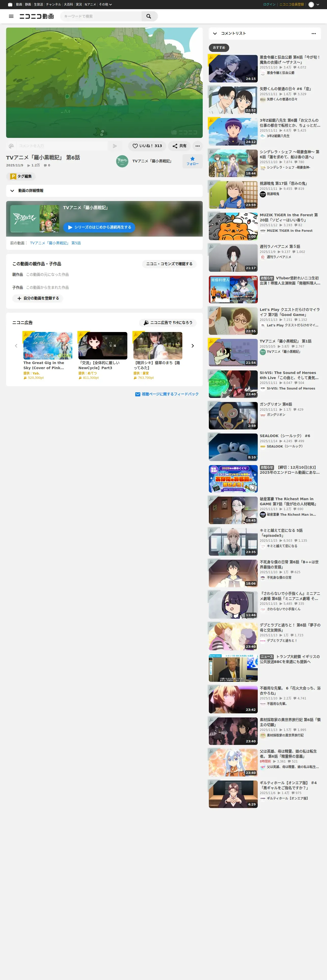Open 「交流」NewCycle Part3 ad thumbnail
327x980 pixels.
click(103, 346)
